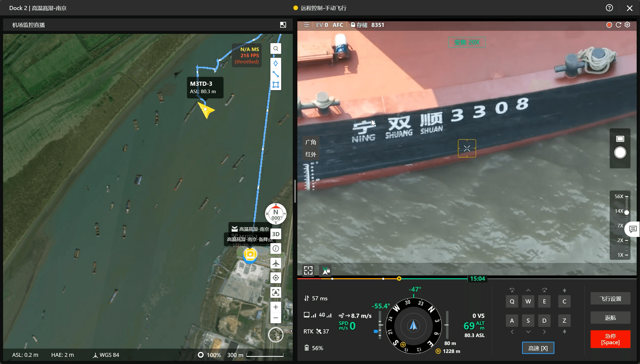640x364 pixels.
Task: Click the W forward control key
Action: coord(528,301)
